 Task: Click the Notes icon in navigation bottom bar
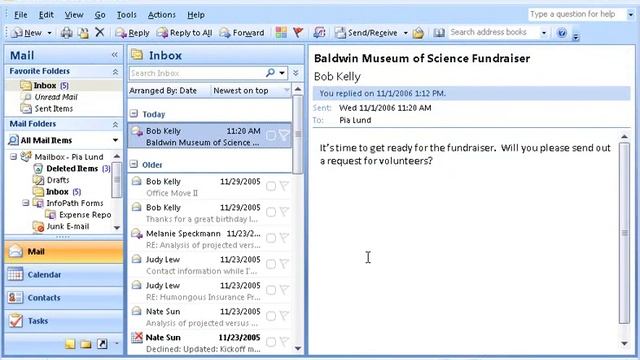click(x=70, y=344)
